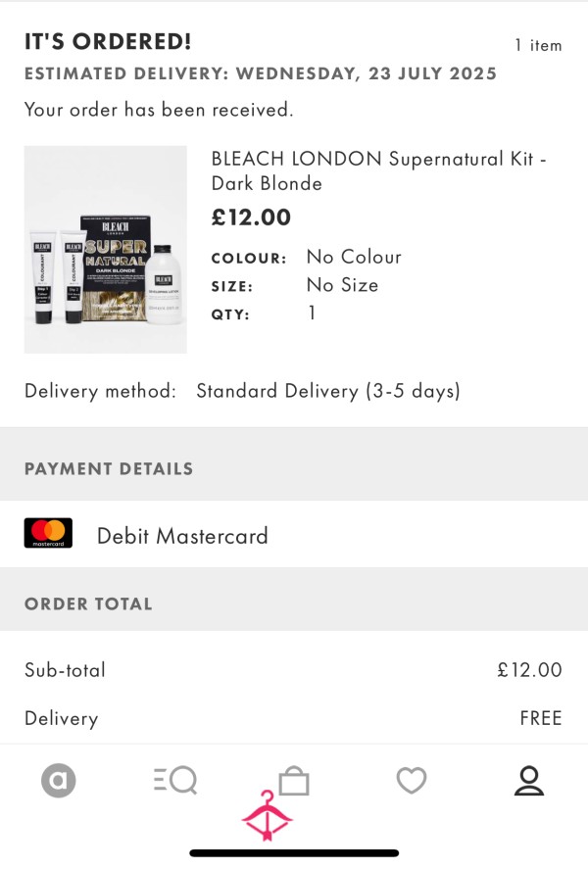588x869 pixels.
Task: Select the estimated delivery date line
Action: click(261, 73)
